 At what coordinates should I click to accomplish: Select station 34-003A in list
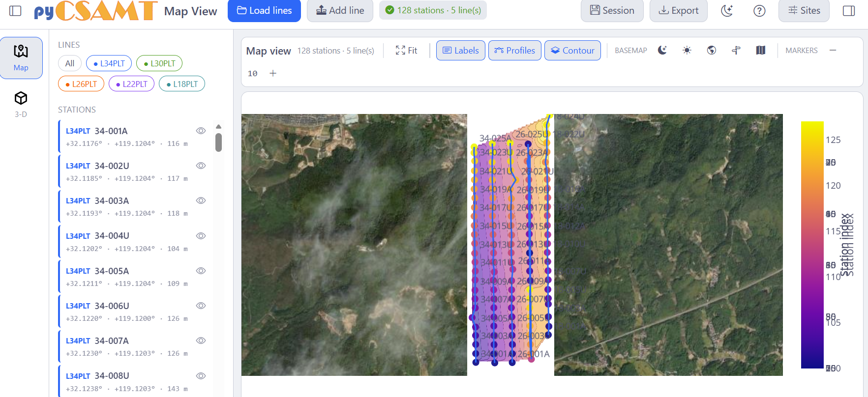coord(135,206)
